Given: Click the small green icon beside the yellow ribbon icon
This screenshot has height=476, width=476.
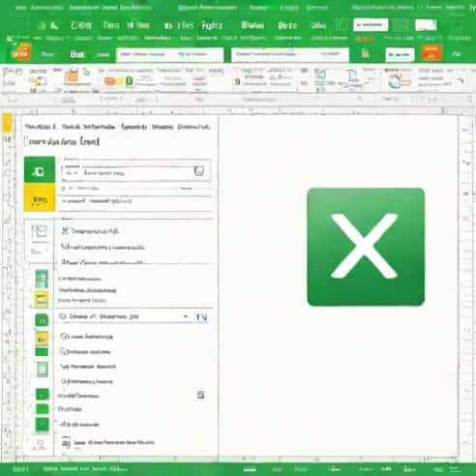Looking at the screenshot, I should pyautogui.click(x=130, y=81).
